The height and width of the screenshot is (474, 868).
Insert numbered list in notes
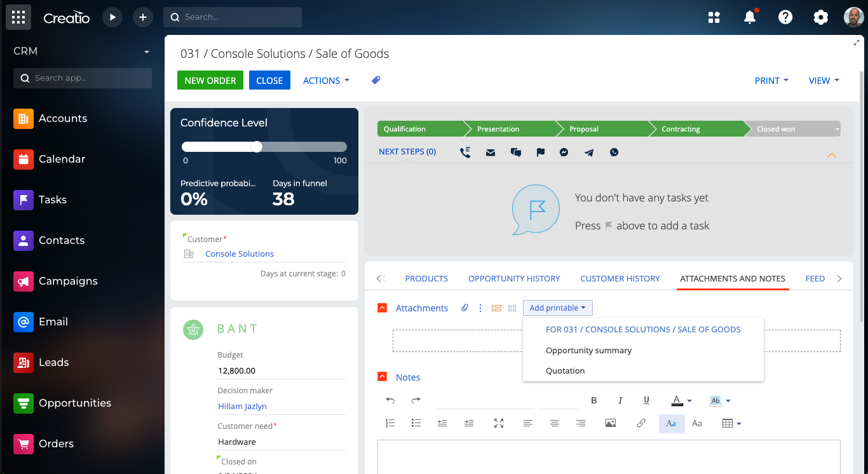(390, 423)
